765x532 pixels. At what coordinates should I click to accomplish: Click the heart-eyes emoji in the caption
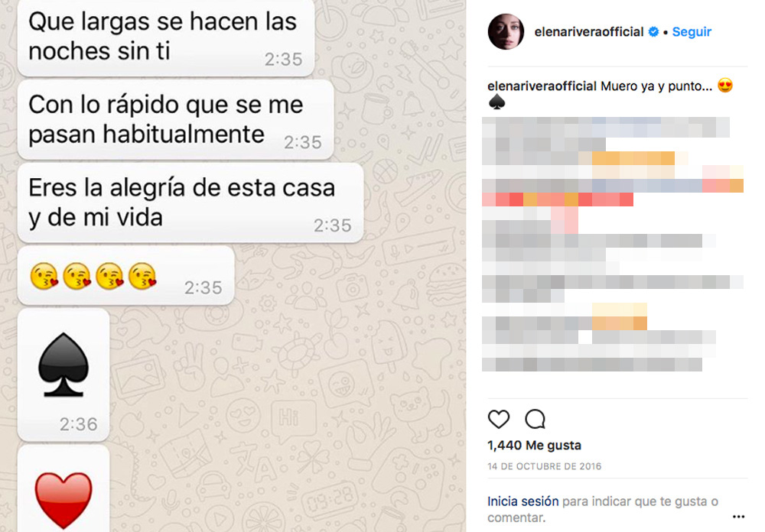725,86
